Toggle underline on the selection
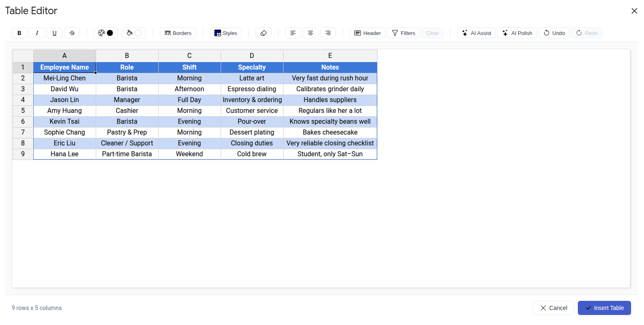The image size is (644, 325). [54, 33]
